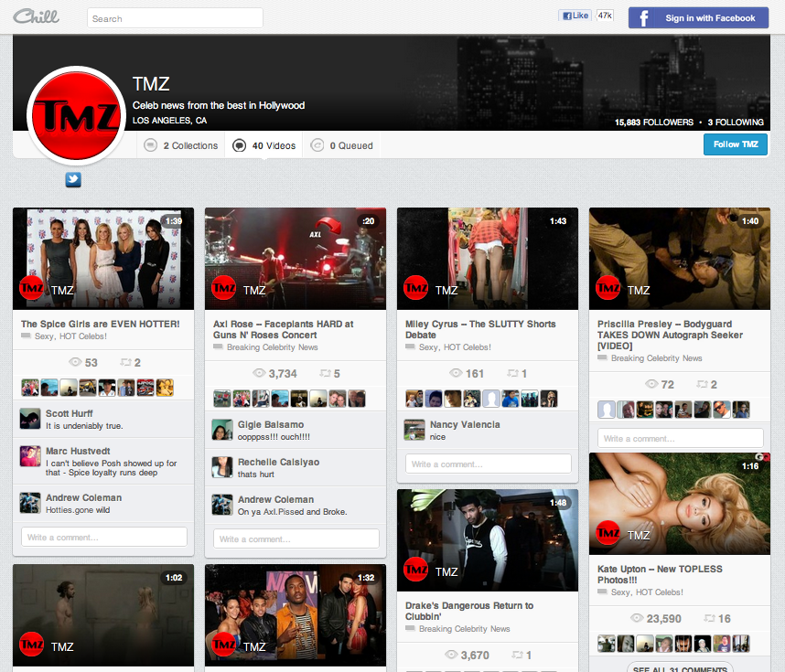Viewport: 785px width, 672px height.
Task: Click repost icon beside 16 on Kate Upton card
Action: tap(709, 618)
